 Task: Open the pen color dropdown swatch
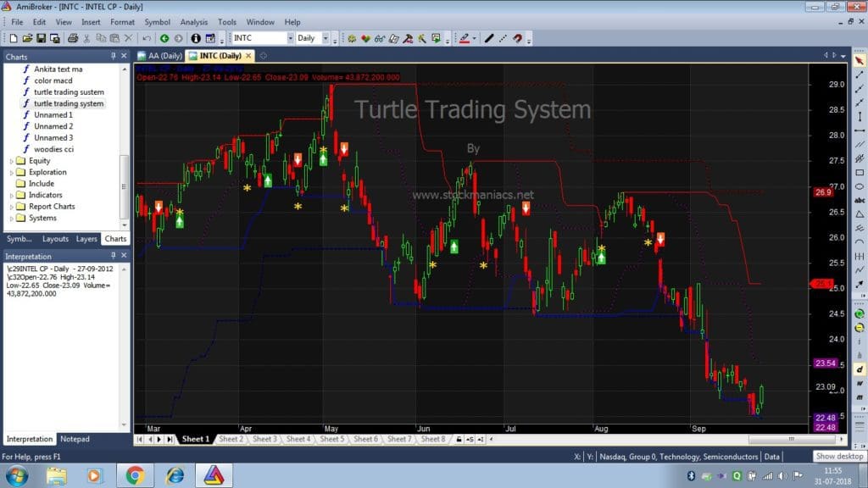[474, 38]
